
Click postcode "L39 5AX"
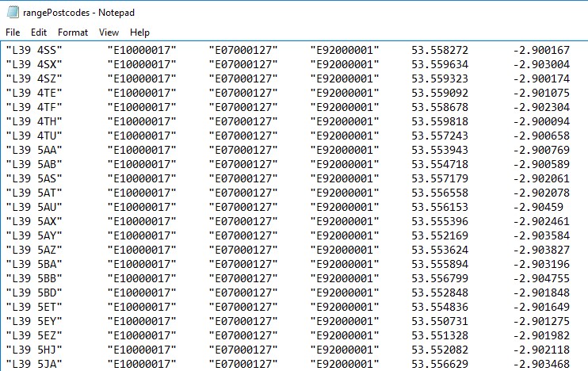34,221
